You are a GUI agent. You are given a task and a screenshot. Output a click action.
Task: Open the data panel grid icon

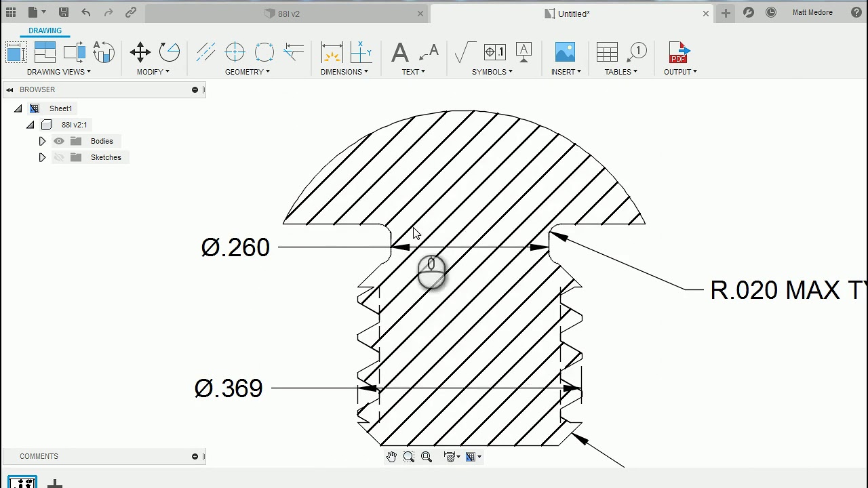point(11,12)
